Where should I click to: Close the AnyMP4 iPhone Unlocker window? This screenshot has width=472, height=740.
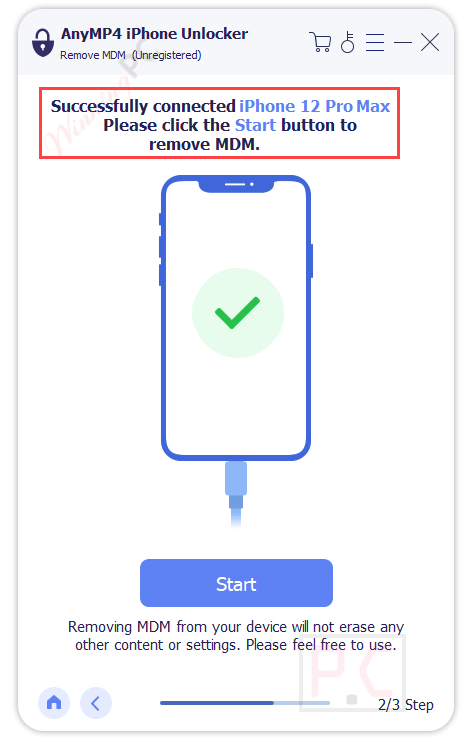[x=430, y=42]
